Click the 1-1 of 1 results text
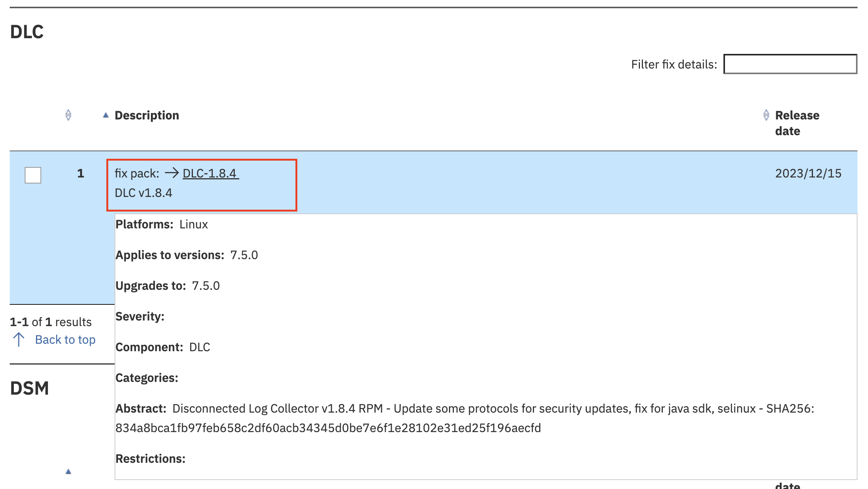 (51, 322)
